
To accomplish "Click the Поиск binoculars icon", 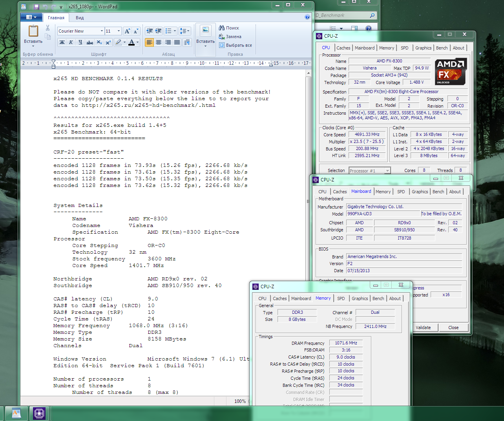I will [222, 28].
